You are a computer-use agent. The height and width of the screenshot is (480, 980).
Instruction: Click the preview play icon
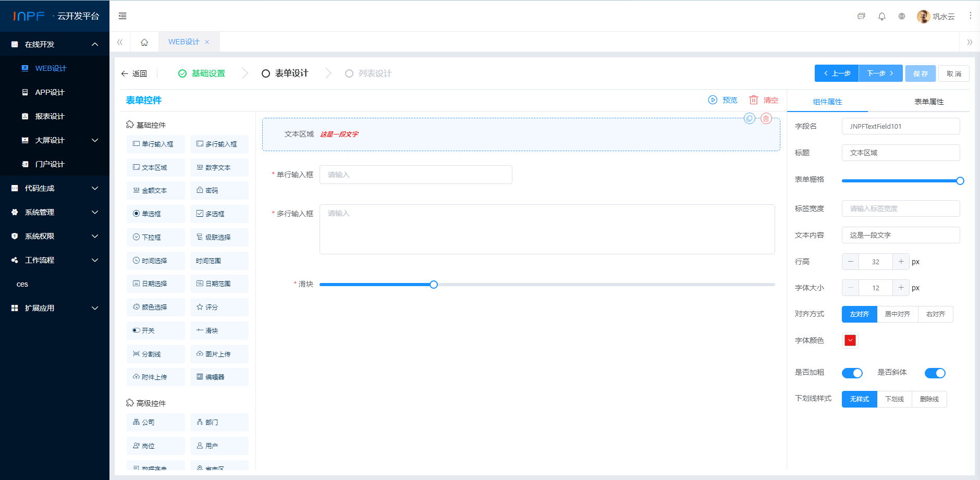pyautogui.click(x=713, y=100)
